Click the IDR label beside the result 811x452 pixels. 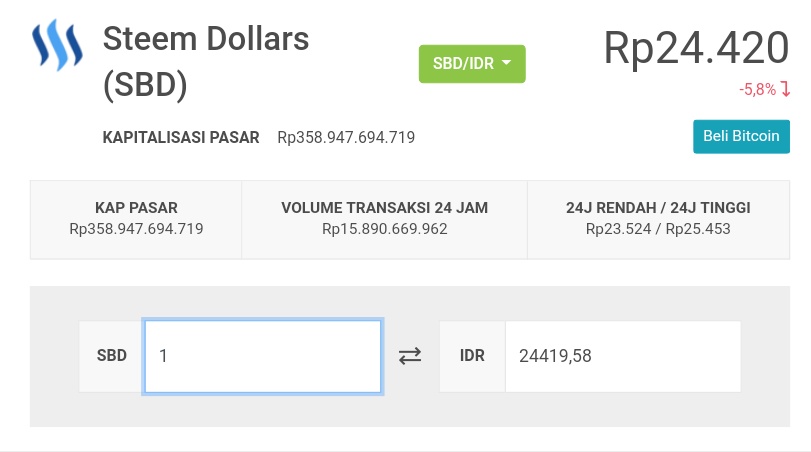[472, 356]
